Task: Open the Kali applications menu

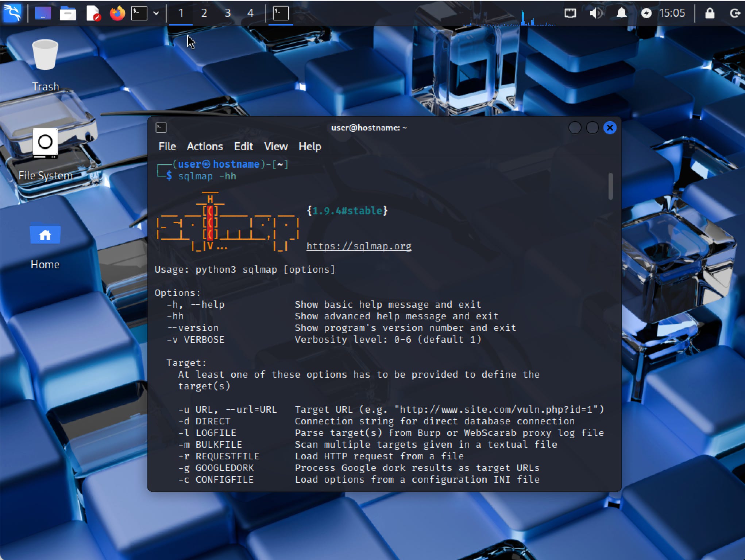Action: [x=12, y=13]
